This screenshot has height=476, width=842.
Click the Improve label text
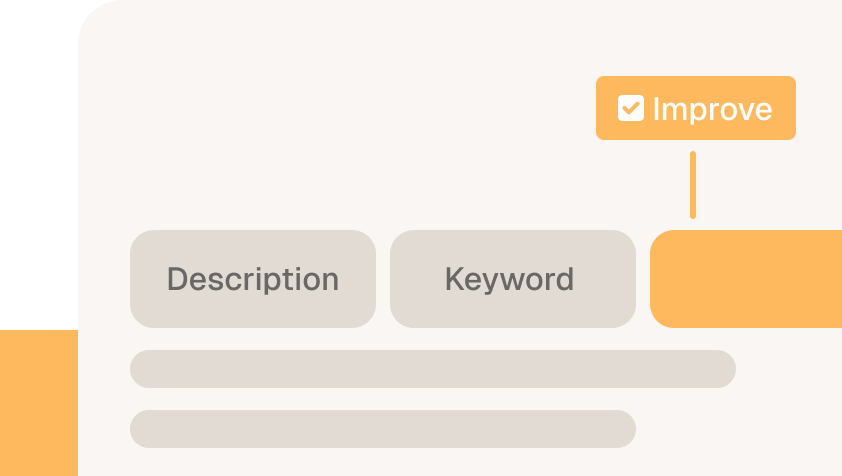click(x=713, y=110)
